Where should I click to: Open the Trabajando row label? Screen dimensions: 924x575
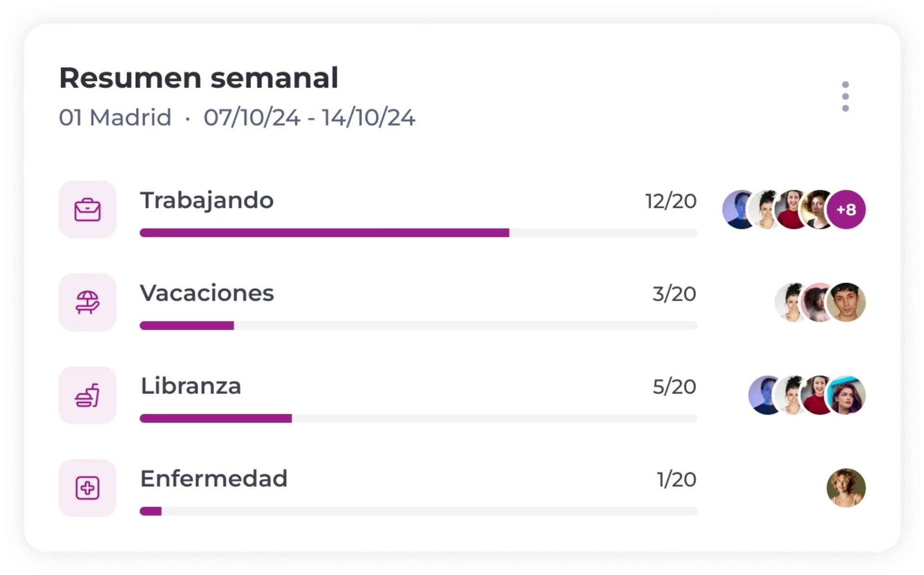(x=207, y=201)
